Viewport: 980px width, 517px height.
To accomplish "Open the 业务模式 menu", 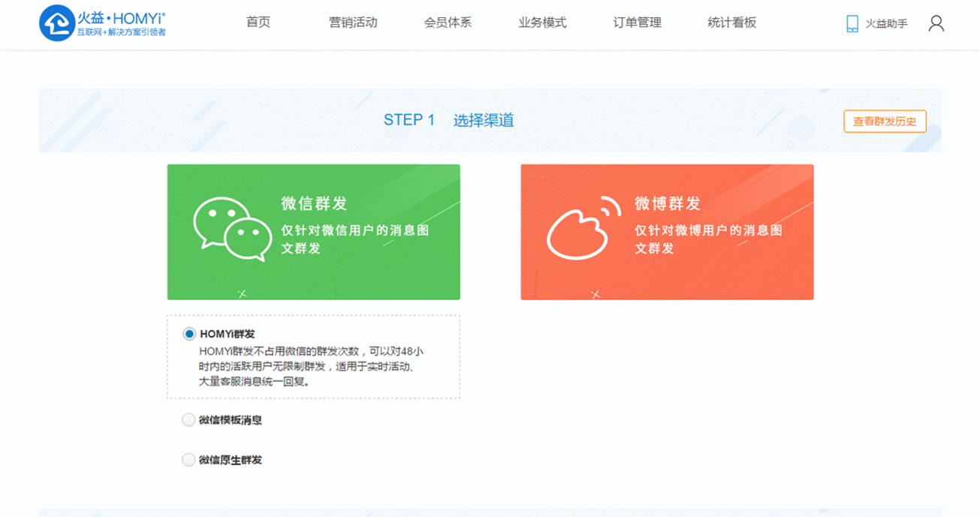I will pyautogui.click(x=542, y=23).
